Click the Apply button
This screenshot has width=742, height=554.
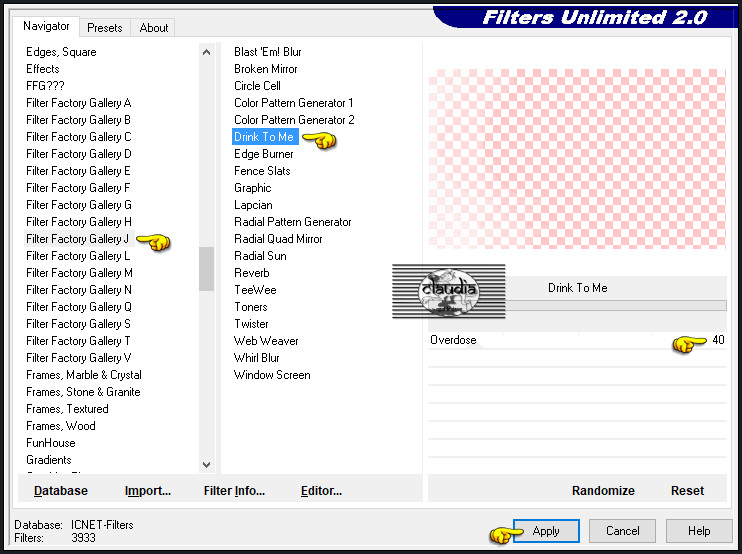[546, 531]
